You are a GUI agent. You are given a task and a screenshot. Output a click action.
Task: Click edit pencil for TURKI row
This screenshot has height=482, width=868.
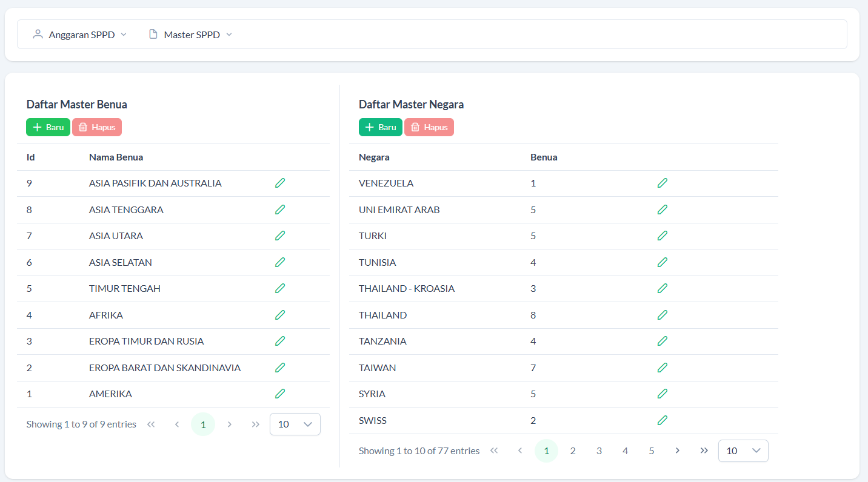[663, 236]
